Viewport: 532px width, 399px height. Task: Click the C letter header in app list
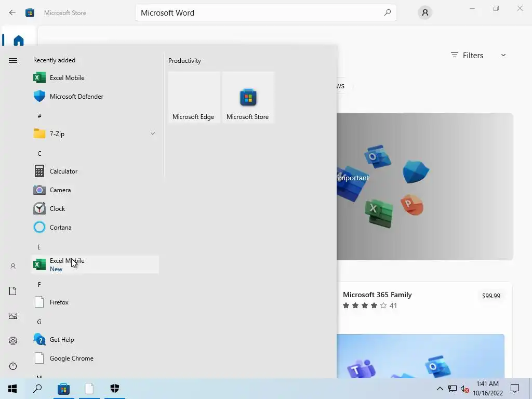[x=39, y=153]
